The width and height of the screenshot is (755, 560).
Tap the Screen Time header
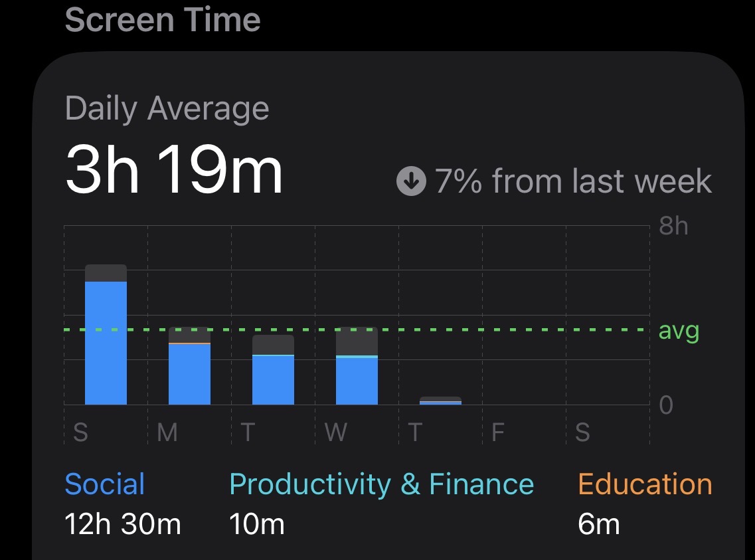(x=163, y=19)
